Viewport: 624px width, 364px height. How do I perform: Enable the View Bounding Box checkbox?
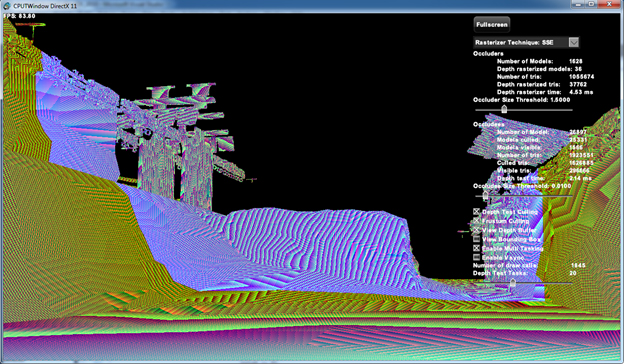(x=476, y=239)
